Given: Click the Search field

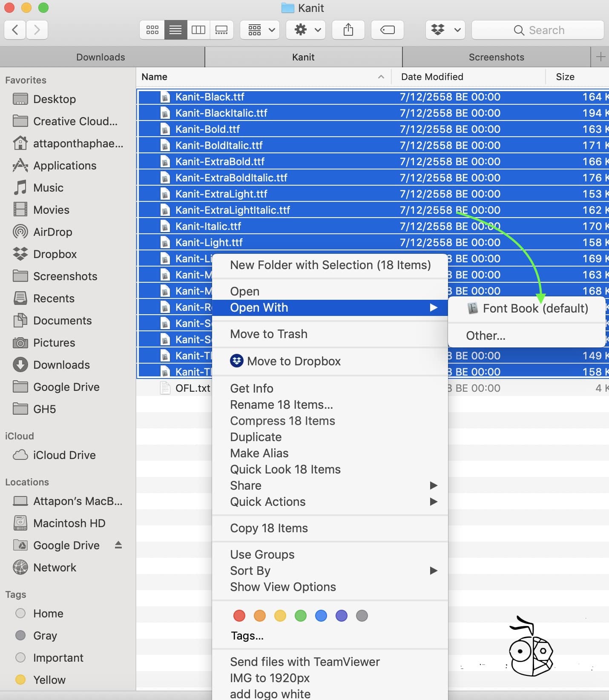Looking at the screenshot, I should (x=538, y=30).
